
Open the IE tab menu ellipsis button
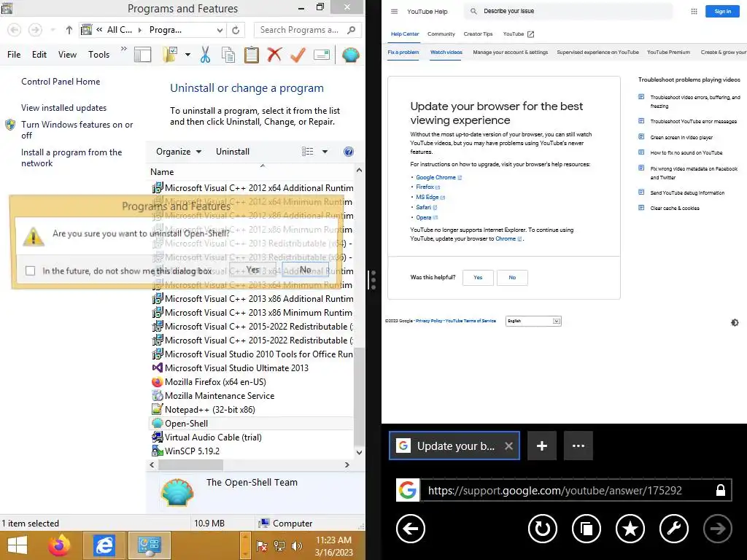pyautogui.click(x=578, y=446)
